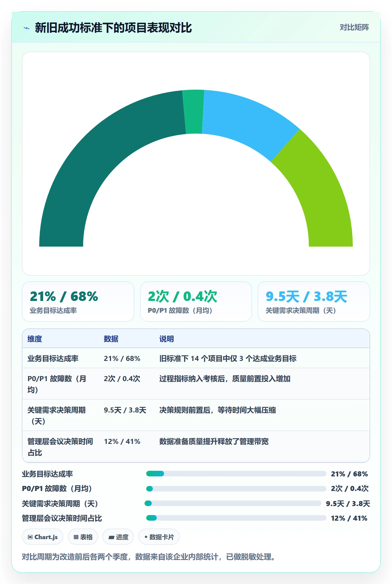Click 决策规则前置后，等待时间大幅压缩

click(x=218, y=410)
